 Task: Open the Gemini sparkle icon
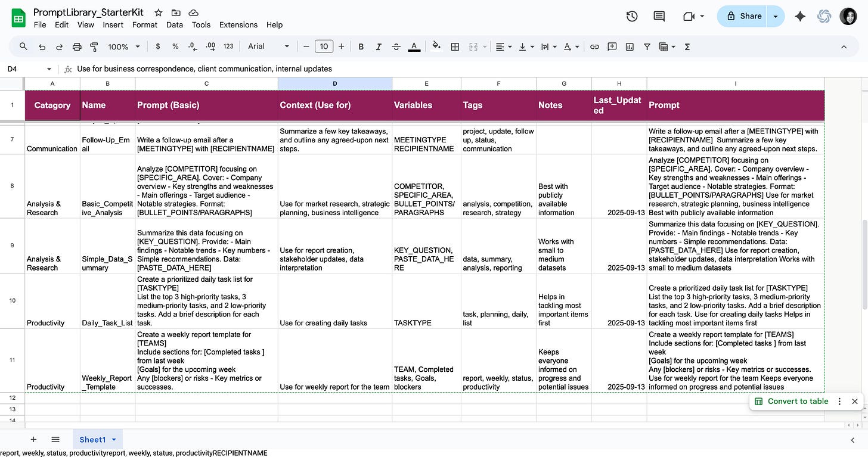(800, 16)
